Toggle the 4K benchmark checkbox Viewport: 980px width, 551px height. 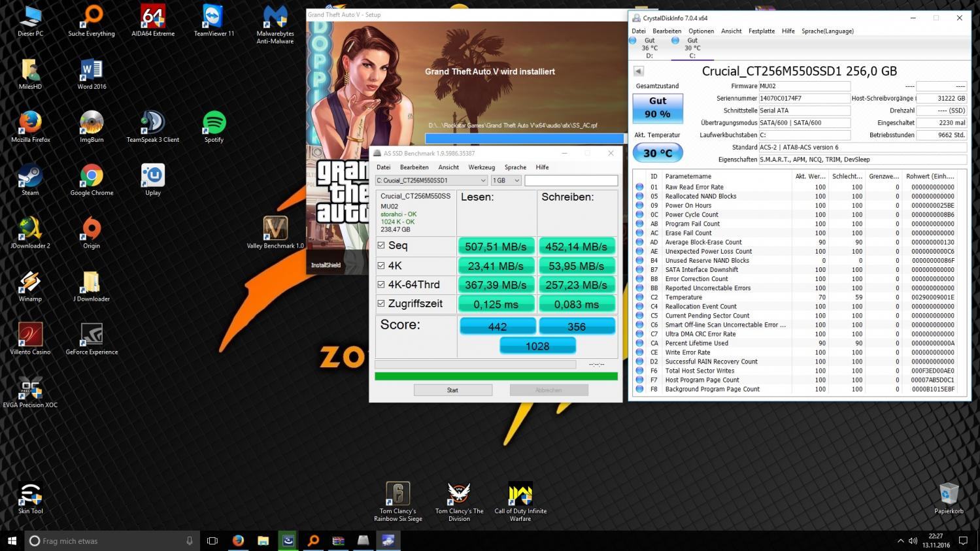pos(381,265)
